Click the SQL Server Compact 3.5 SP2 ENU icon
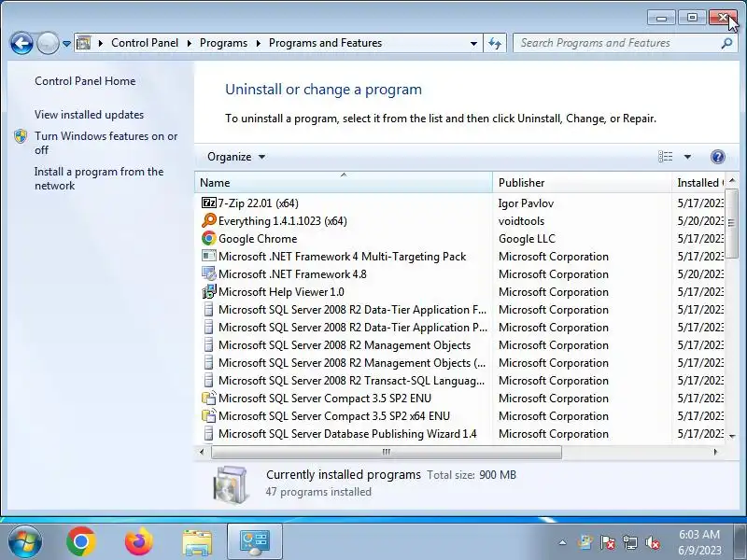 click(x=208, y=399)
